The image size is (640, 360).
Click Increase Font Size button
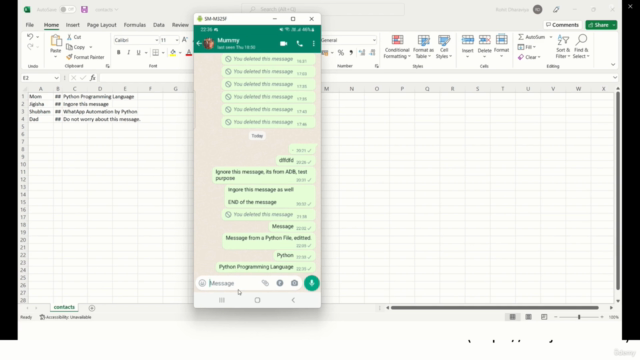point(185,40)
